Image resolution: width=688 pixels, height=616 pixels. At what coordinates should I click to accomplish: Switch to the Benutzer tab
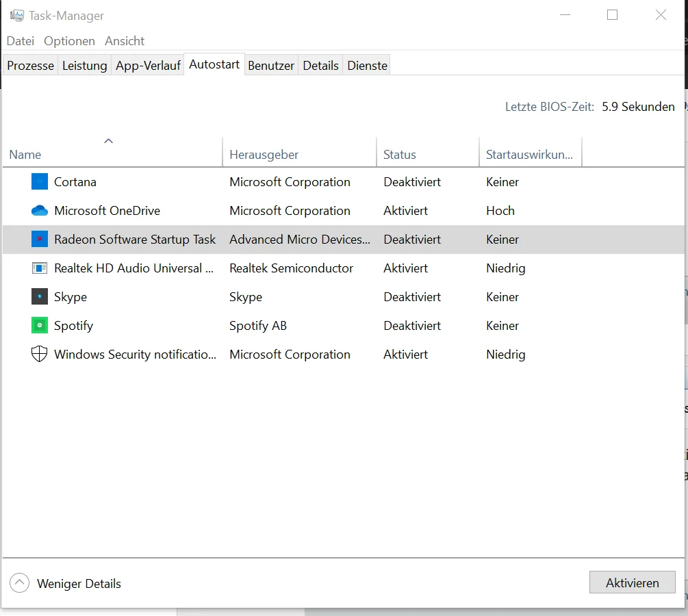[271, 66]
